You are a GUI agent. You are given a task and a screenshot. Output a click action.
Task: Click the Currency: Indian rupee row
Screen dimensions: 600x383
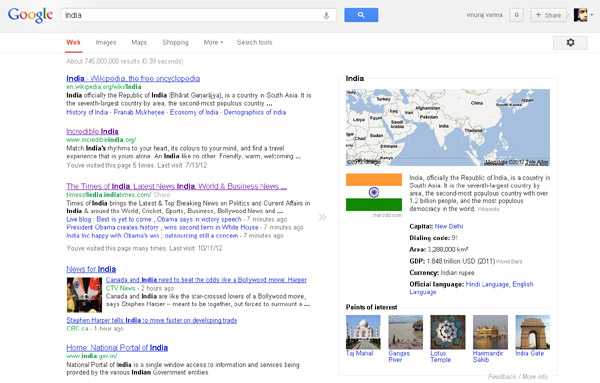click(x=442, y=273)
